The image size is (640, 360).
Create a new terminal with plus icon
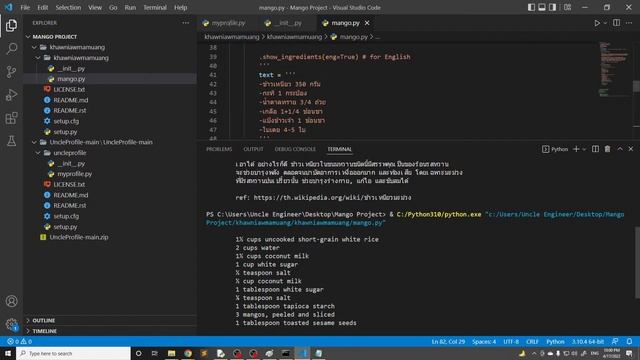point(576,149)
